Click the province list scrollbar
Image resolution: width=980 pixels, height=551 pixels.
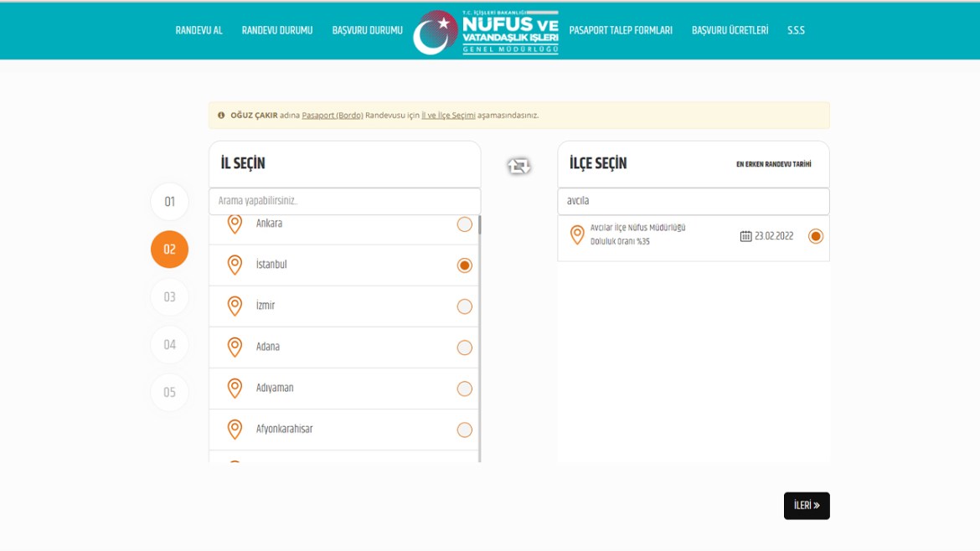point(479,335)
